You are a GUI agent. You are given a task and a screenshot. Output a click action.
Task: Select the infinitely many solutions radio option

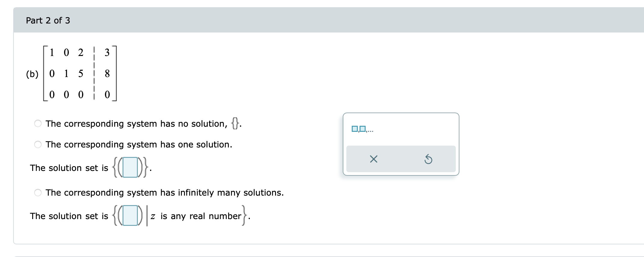[x=37, y=193]
